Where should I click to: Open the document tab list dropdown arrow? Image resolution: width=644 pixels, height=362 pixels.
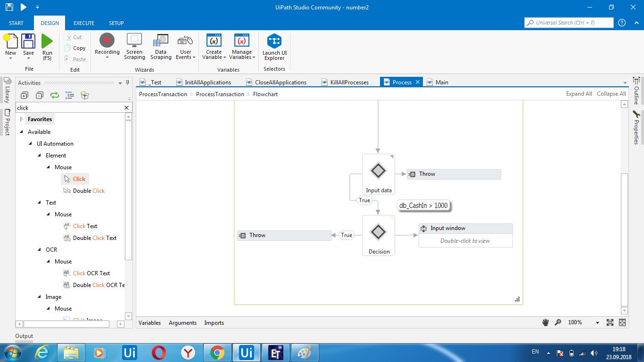[625, 83]
